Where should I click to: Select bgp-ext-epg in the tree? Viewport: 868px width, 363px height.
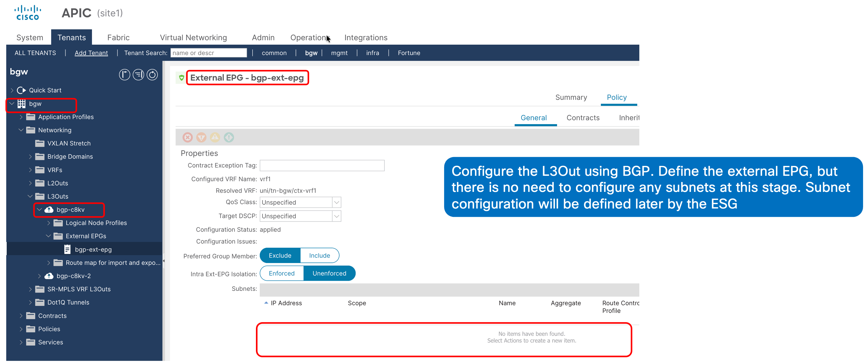pos(84,250)
